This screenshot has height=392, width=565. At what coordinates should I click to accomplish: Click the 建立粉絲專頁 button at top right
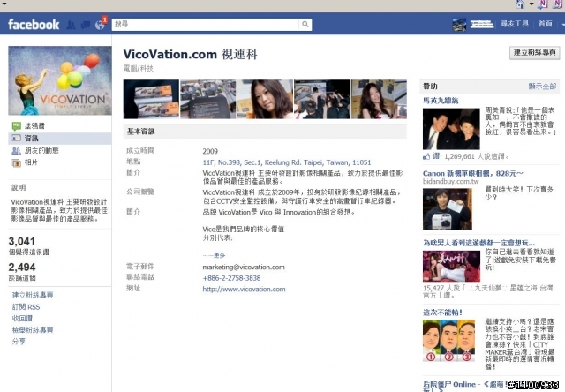pyautogui.click(x=534, y=53)
